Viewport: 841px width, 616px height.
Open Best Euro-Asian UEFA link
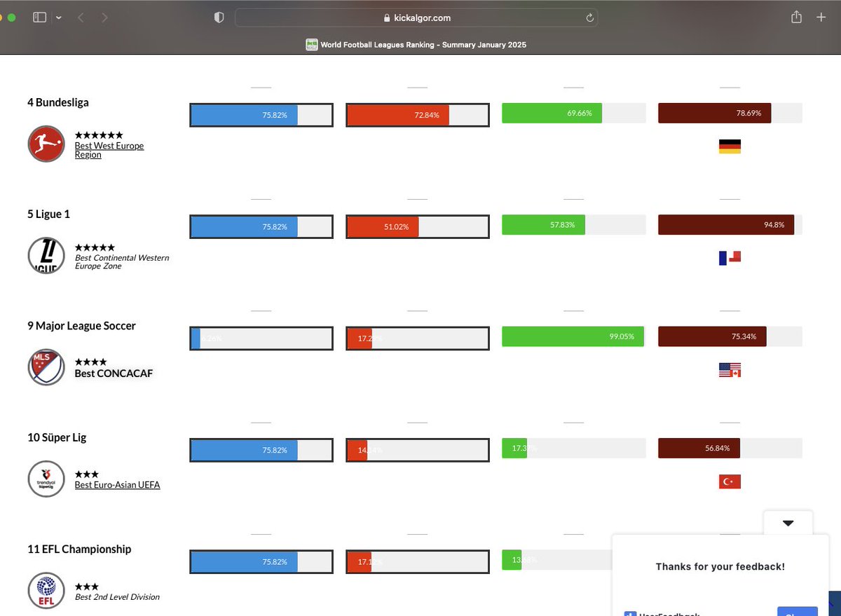(x=118, y=485)
